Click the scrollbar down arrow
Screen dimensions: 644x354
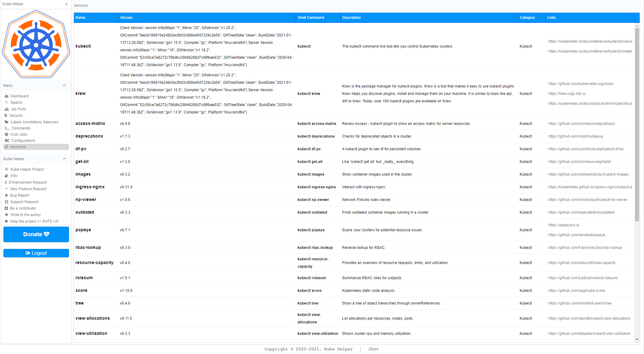click(x=637, y=339)
